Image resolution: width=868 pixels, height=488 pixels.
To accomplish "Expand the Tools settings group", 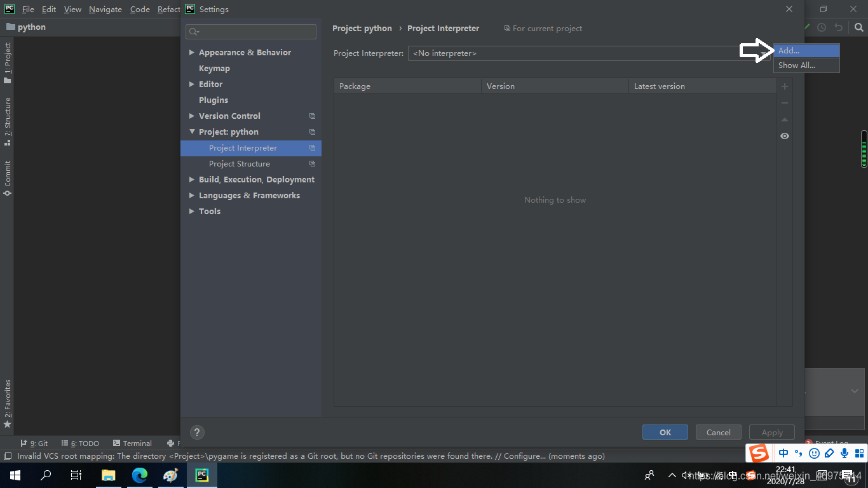I will (192, 211).
